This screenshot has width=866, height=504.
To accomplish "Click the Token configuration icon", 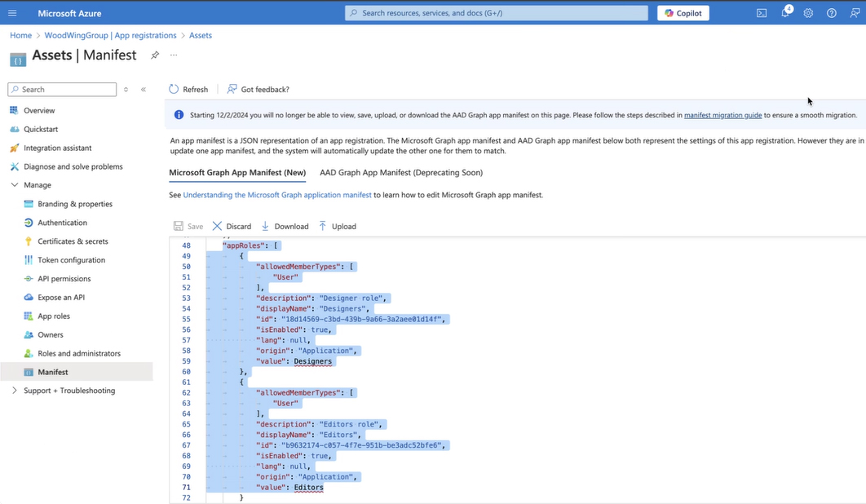I will point(29,259).
